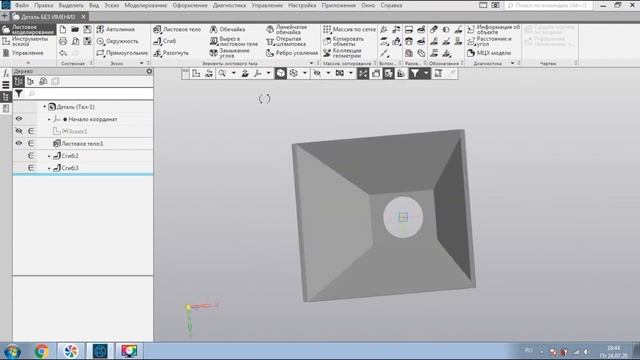Switch to Деталь БЕЗ ИМЕНИ3 document tab
This screenshot has height=360, width=640.
(48, 17)
